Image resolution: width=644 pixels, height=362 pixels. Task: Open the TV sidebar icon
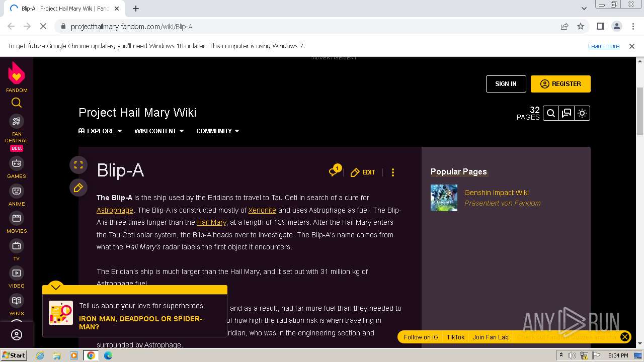[x=17, y=246]
